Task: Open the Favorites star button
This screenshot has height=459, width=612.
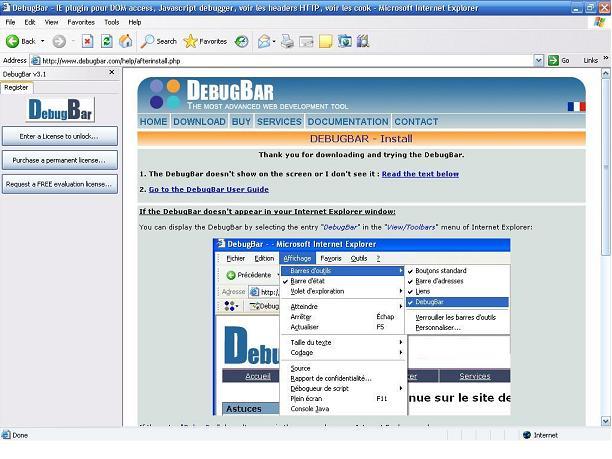Action: tap(205, 41)
